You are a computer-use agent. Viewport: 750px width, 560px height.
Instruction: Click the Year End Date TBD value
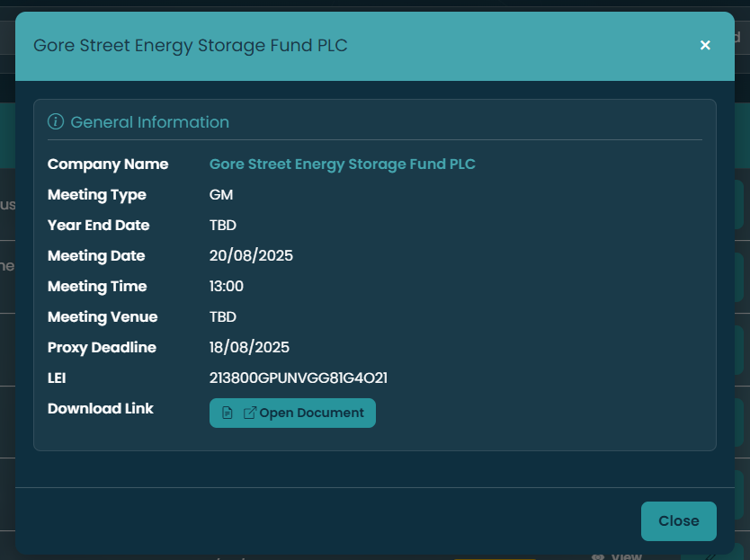tap(222, 225)
